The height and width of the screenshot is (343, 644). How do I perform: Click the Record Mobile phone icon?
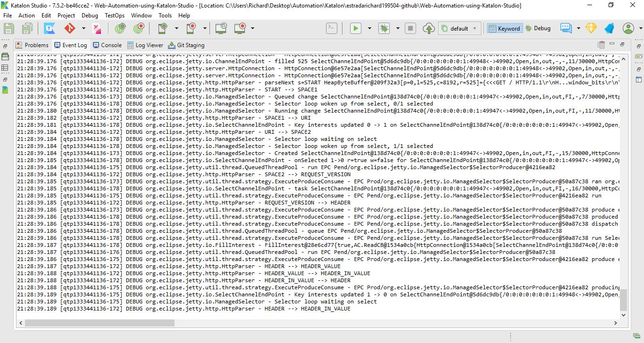pos(191,28)
